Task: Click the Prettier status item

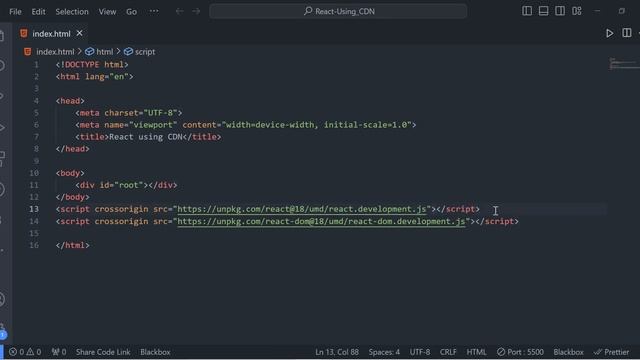Action: (x=611, y=352)
